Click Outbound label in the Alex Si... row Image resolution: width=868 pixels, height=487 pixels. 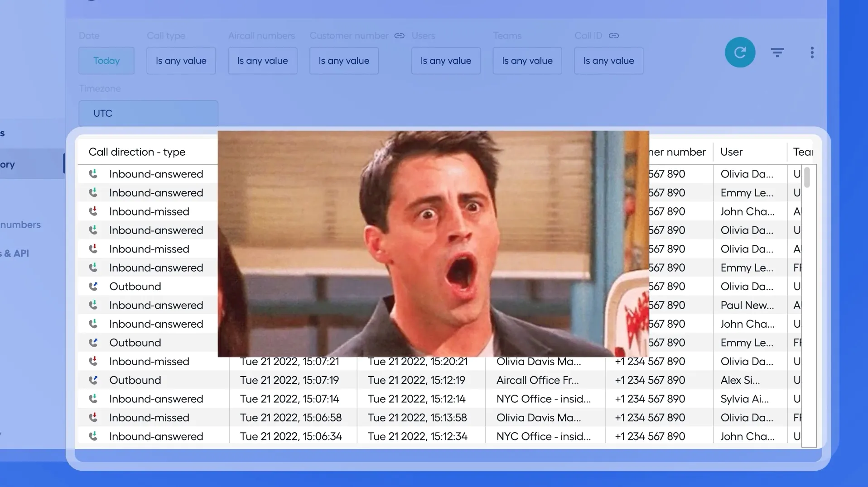135,380
